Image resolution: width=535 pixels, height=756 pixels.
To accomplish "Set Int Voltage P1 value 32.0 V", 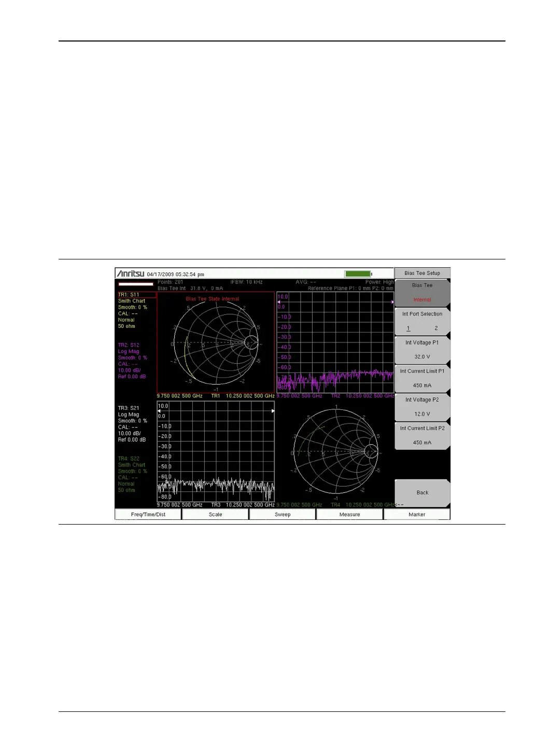I will [x=423, y=350].
